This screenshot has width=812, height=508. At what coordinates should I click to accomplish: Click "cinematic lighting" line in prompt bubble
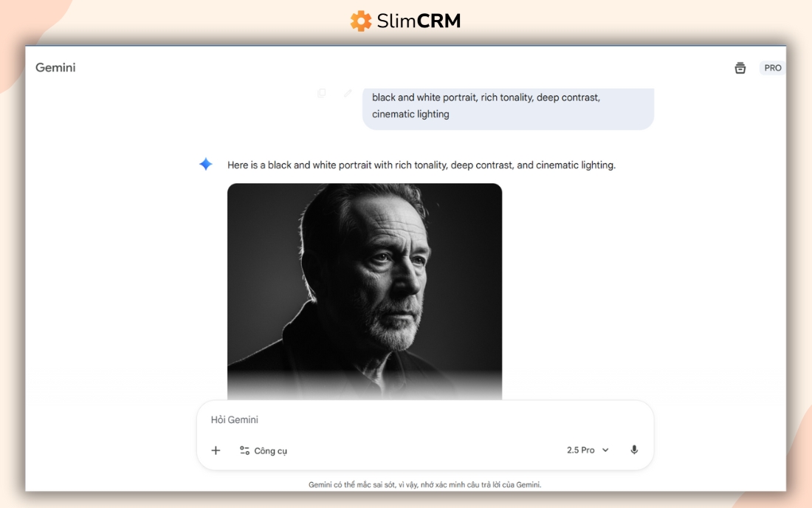410,114
